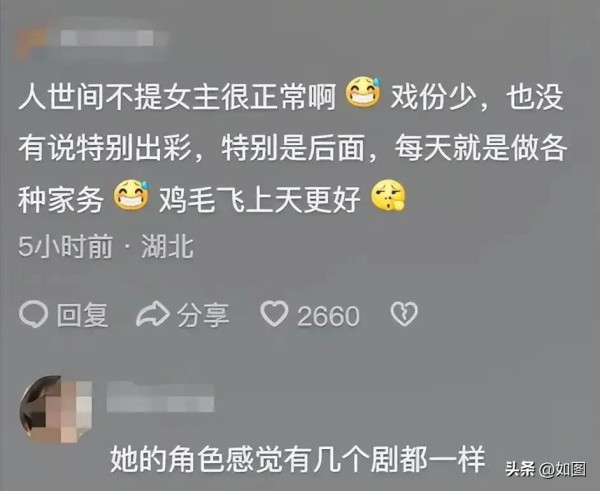Dislike using the broken heart icon
Viewport: 600px width, 491px height.
coord(404,314)
